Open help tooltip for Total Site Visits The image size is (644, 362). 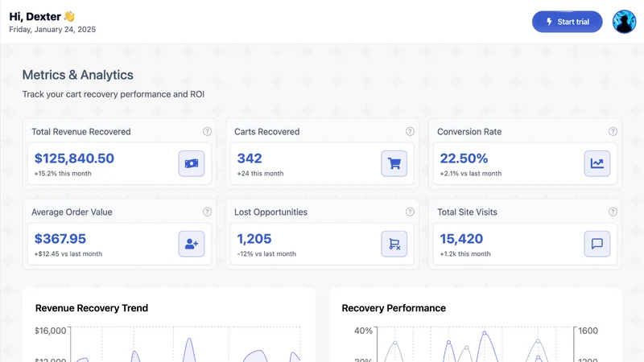613,212
